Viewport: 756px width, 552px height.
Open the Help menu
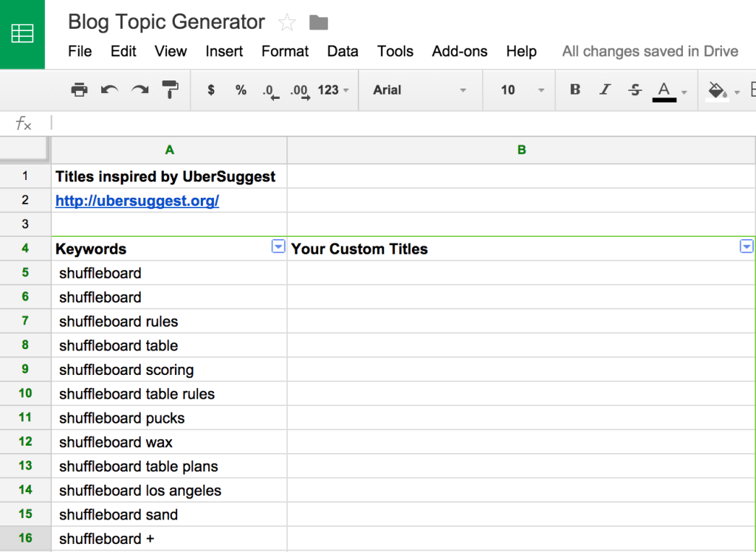pos(521,51)
